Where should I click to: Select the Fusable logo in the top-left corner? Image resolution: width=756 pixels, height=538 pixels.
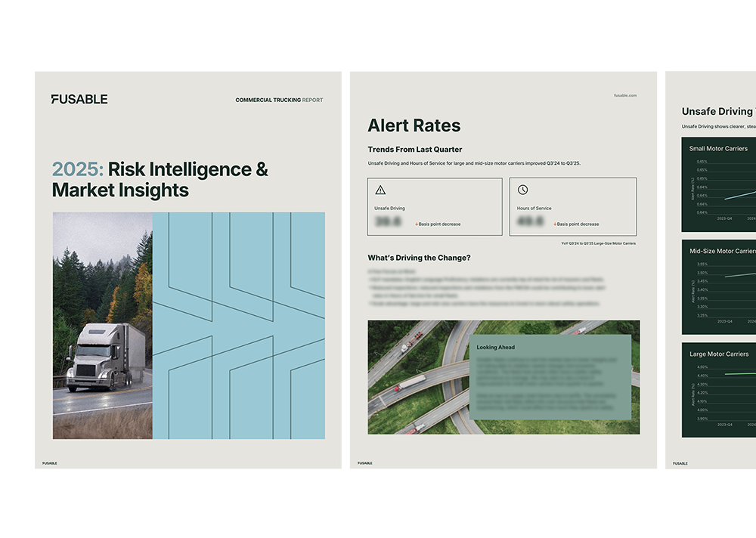[78, 98]
